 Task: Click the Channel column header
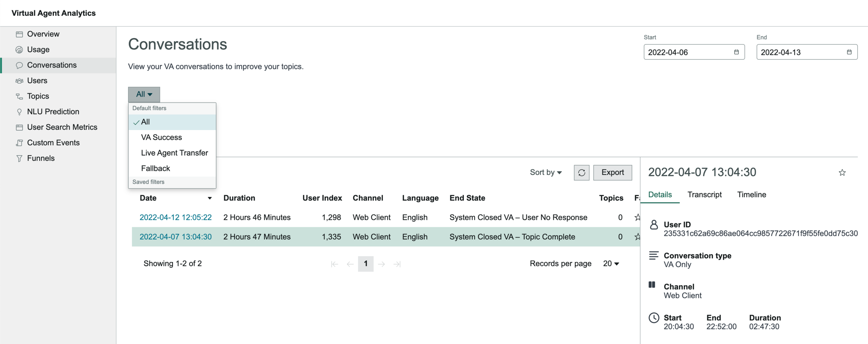(x=368, y=198)
